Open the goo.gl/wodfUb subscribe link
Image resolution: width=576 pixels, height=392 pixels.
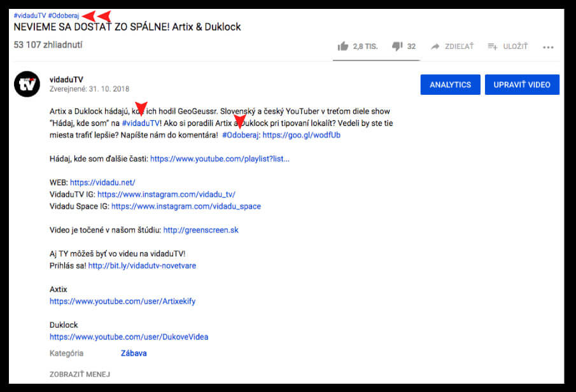[x=301, y=135]
